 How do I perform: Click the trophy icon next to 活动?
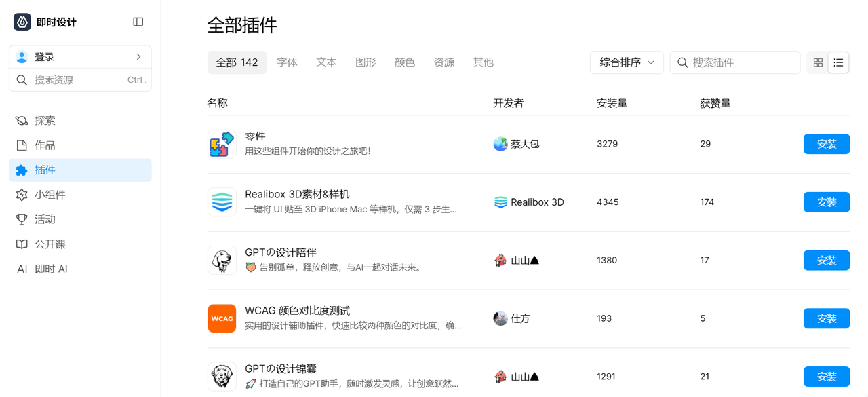(x=22, y=219)
